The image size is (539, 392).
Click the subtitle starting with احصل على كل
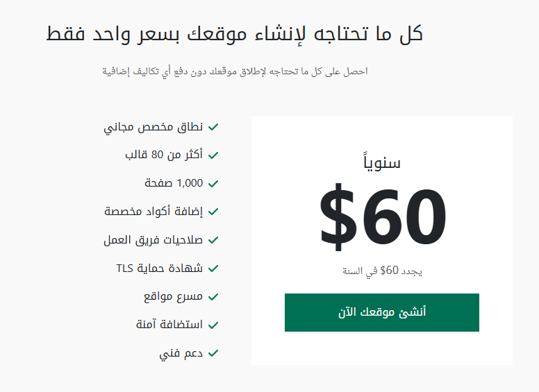(235, 71)
